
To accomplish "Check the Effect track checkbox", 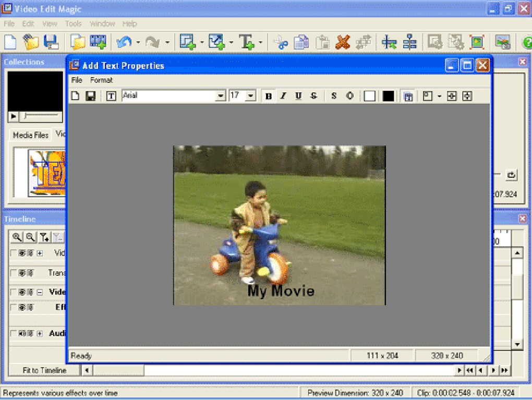I will coord(13,307).
